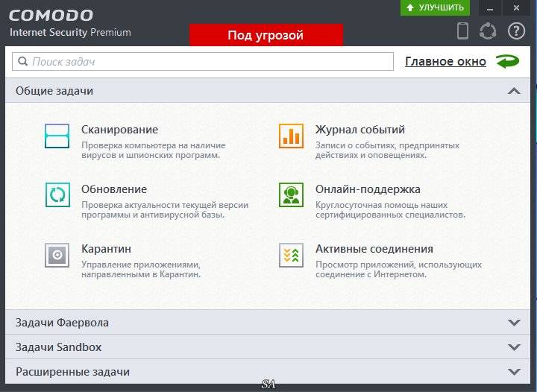Click into the Поиск задач search field
Viewport: 537px width, 392px height.
click(x=203, y=62)
